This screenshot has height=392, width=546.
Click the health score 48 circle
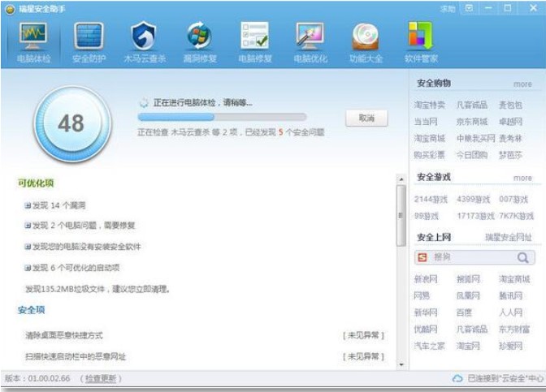tap(71, 124)
